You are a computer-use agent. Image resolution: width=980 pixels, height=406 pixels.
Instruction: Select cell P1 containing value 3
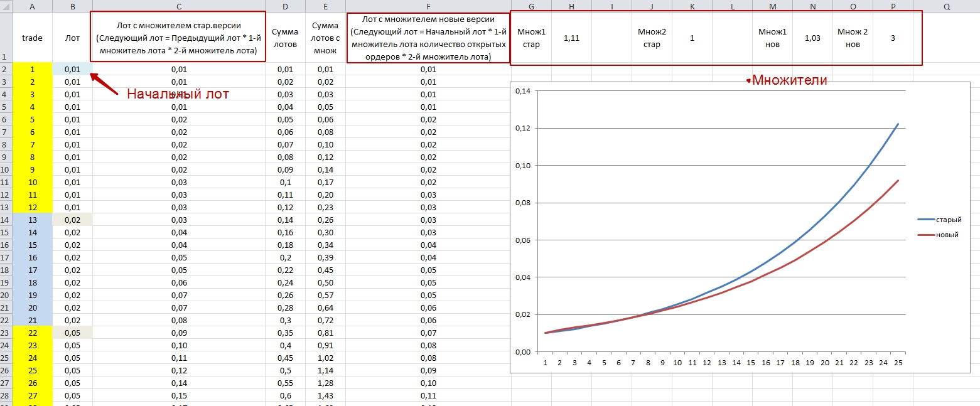pos(893,38)
